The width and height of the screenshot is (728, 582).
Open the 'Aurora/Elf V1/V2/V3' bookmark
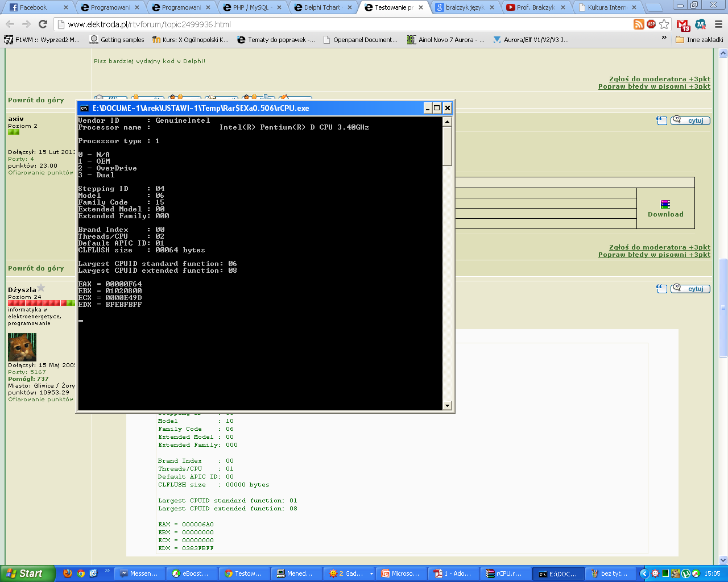point(531,40)
